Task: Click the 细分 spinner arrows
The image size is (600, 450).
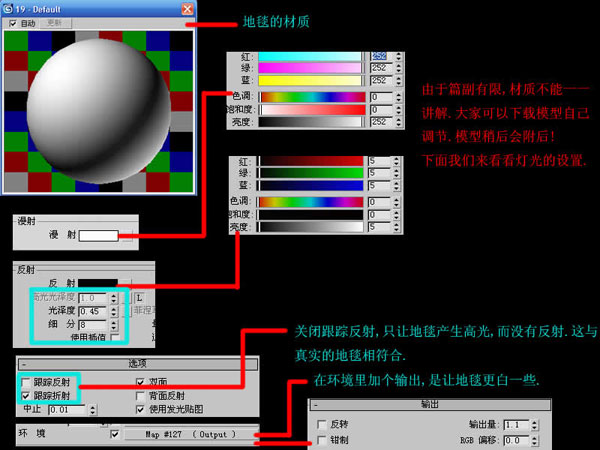Action: tap(114, 325)
